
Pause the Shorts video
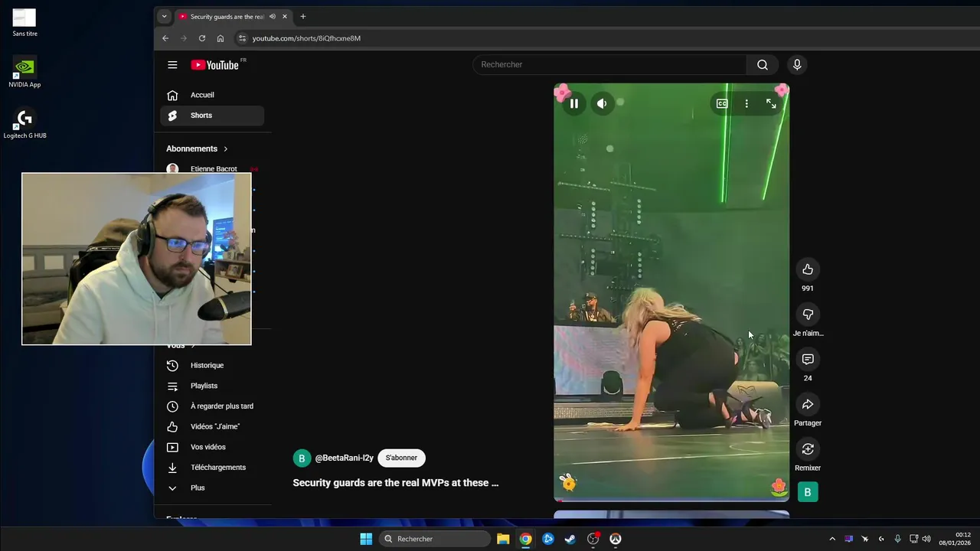[x=573, y=103]
